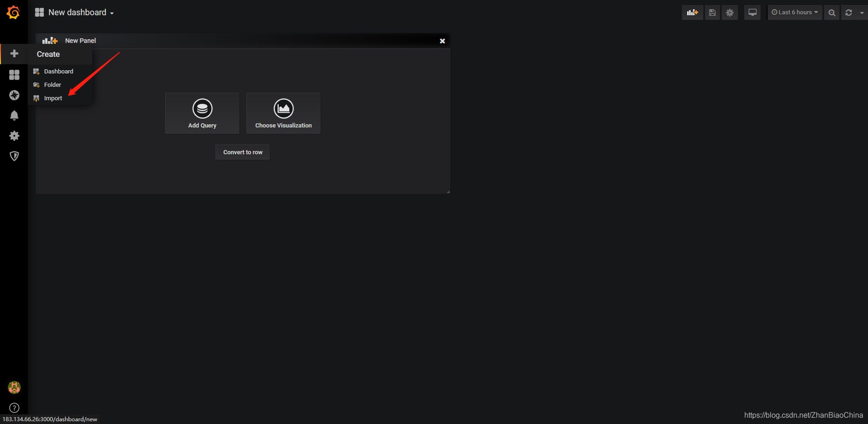Open the Dashboards sidebar icon
This screenshot has height=424, width=868.
coord(14,75)
